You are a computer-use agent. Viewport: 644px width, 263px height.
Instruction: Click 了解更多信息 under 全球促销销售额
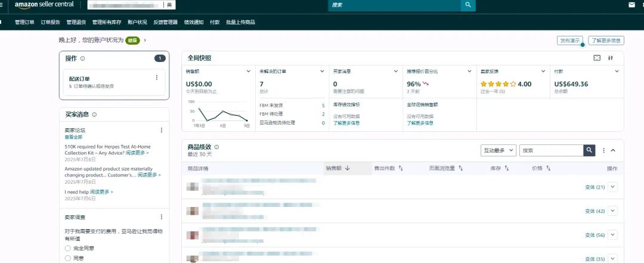click(420, 123)
